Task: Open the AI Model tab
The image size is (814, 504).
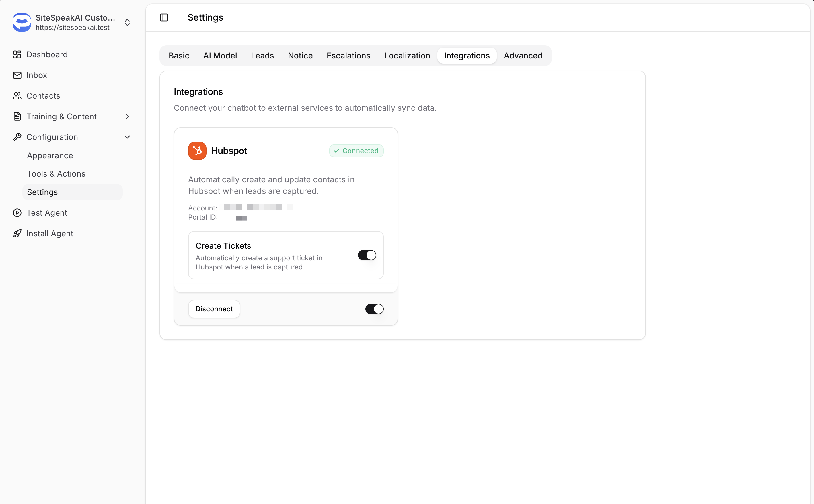Action: click(220, 56)
